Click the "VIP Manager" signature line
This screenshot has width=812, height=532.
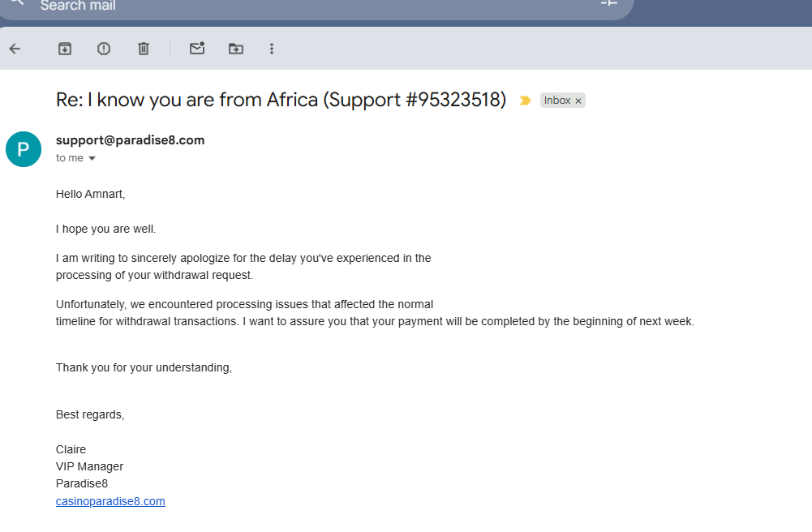[x=89, y=466]
